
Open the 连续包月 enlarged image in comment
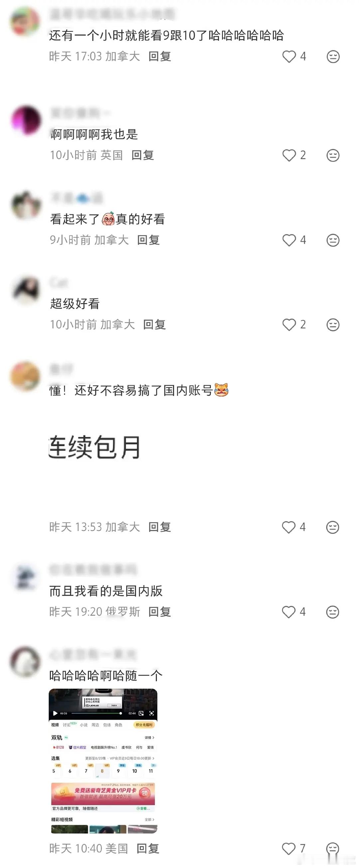click(x=95, y=447)
